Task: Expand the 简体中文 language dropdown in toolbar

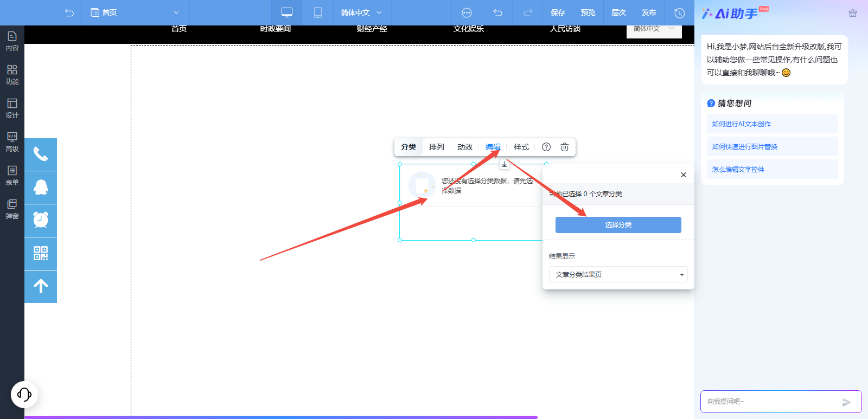Action: [361, 12]
